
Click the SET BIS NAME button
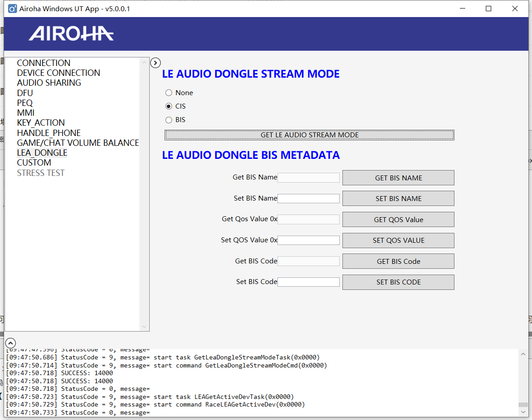(x=398, y=198)
